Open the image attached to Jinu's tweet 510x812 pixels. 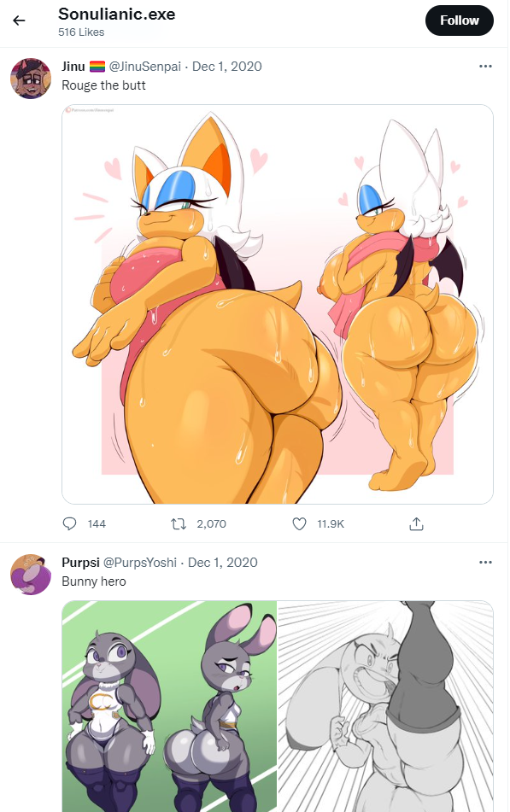pos(278,304)
